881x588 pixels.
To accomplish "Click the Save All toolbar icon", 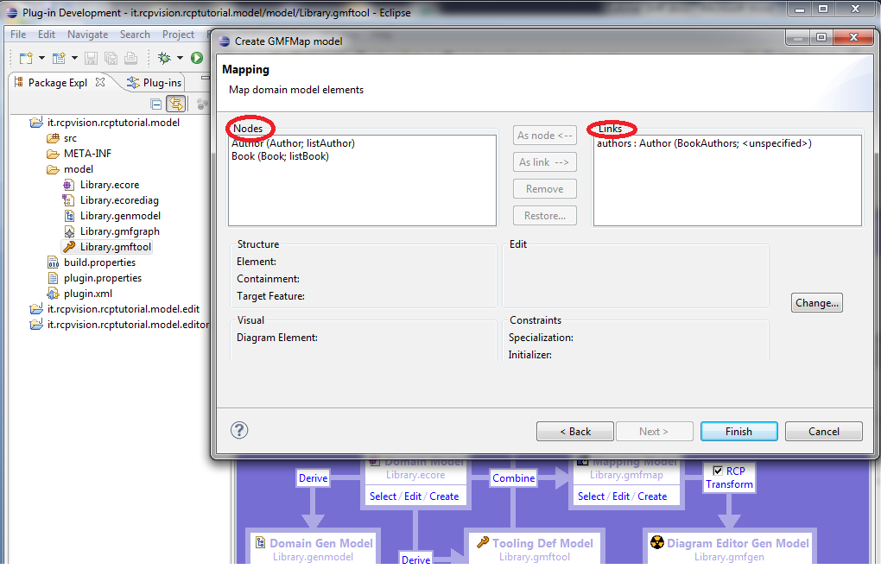I will point(111,58).
